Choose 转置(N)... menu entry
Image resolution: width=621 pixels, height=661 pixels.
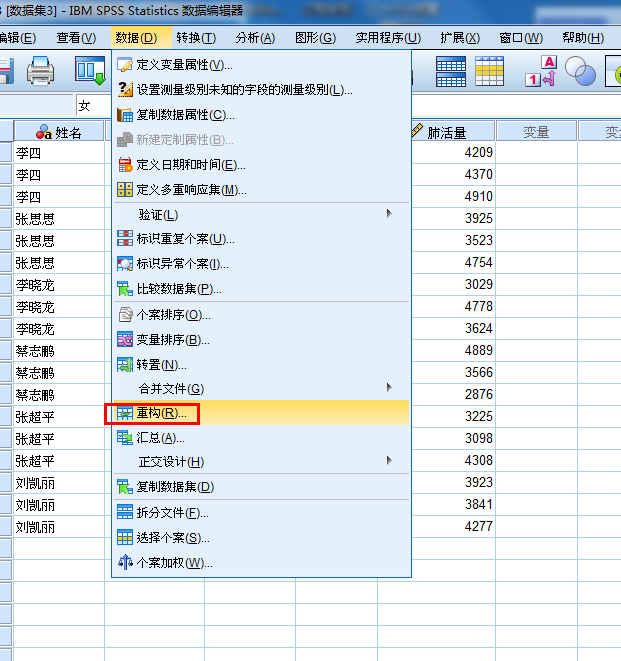click(261, 365)
